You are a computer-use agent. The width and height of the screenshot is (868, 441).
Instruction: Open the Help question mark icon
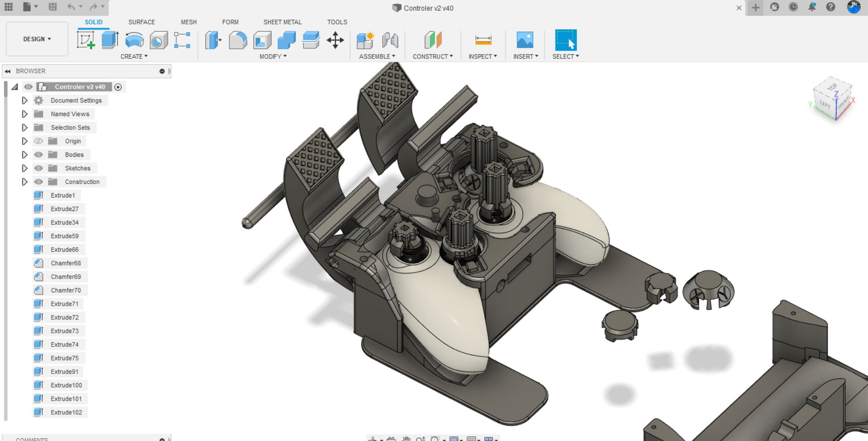pos(830,7)
